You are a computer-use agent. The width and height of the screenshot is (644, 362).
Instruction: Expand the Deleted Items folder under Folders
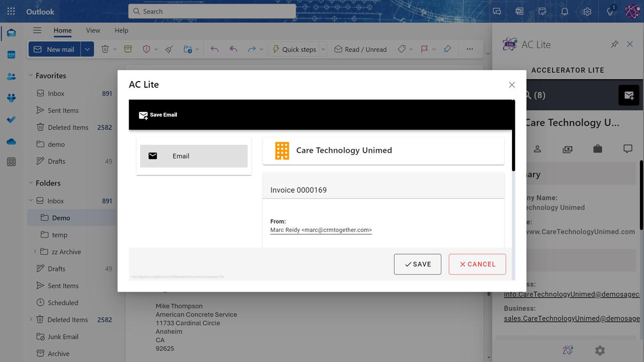31,320
